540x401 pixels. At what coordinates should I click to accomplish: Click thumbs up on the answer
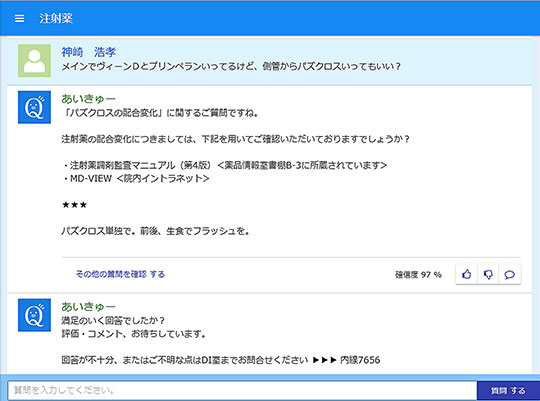[x=467, y=274]
